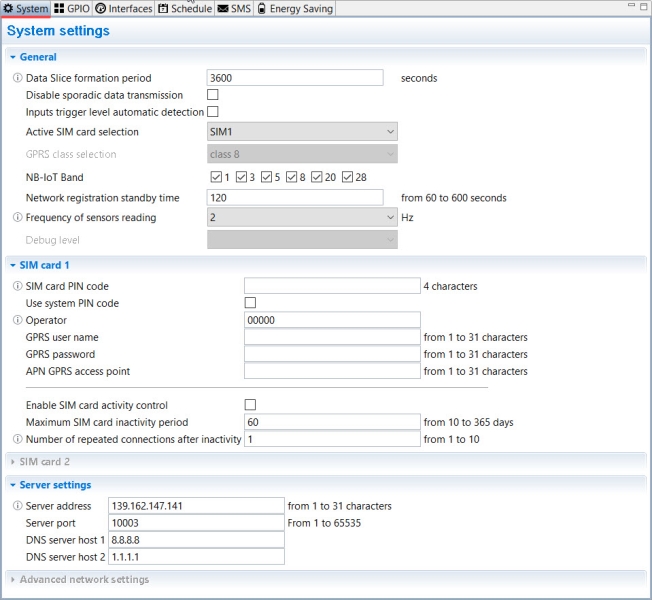Open the Schedule tab

[x=185, y=9]
